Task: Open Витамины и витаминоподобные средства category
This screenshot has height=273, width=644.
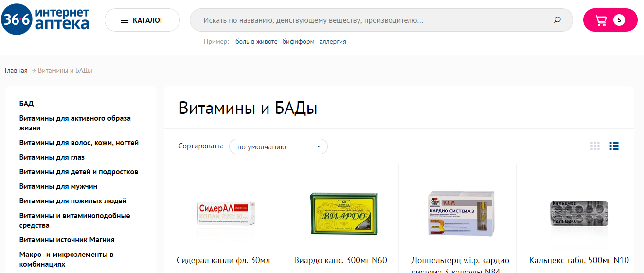Action: 75,220
